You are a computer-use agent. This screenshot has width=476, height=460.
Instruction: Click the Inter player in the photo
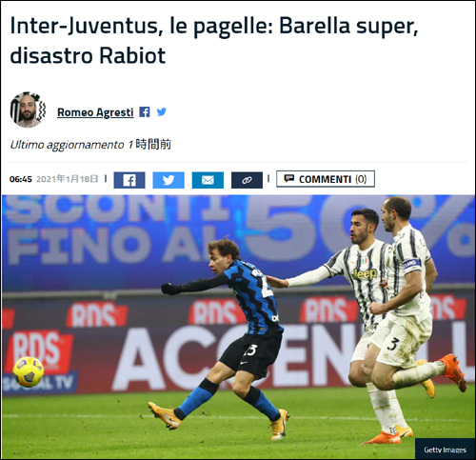(227, 336)
